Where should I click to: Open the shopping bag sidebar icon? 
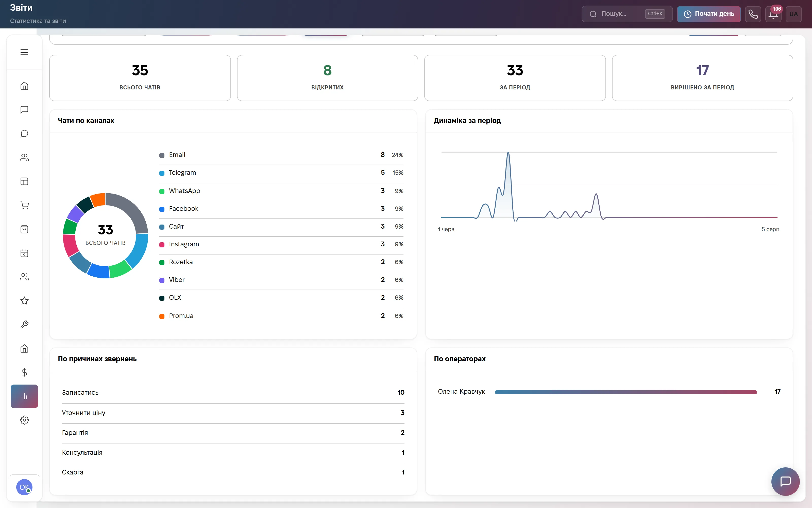24,229
